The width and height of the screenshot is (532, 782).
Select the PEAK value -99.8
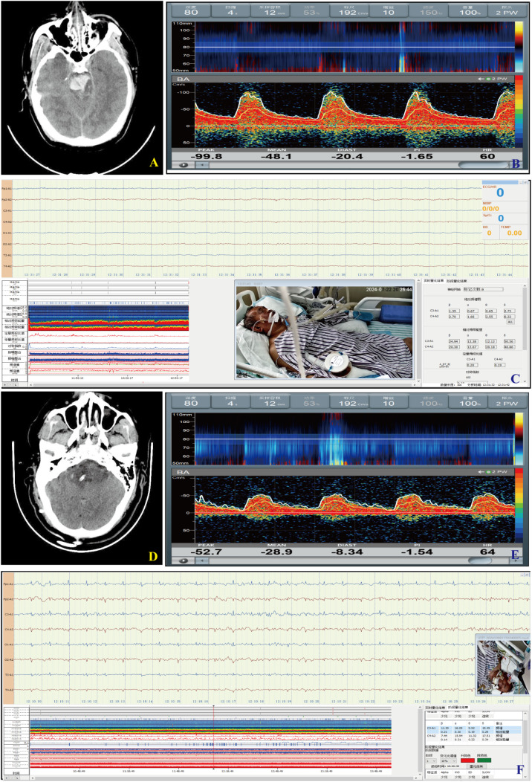pyautogui.click(x=207, y=157)
